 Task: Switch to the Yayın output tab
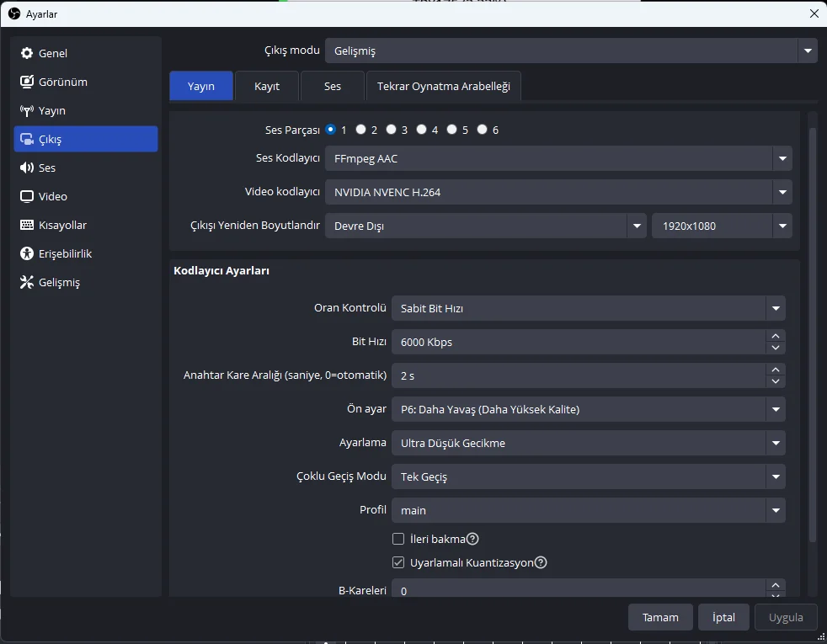(x=201, y=86)
